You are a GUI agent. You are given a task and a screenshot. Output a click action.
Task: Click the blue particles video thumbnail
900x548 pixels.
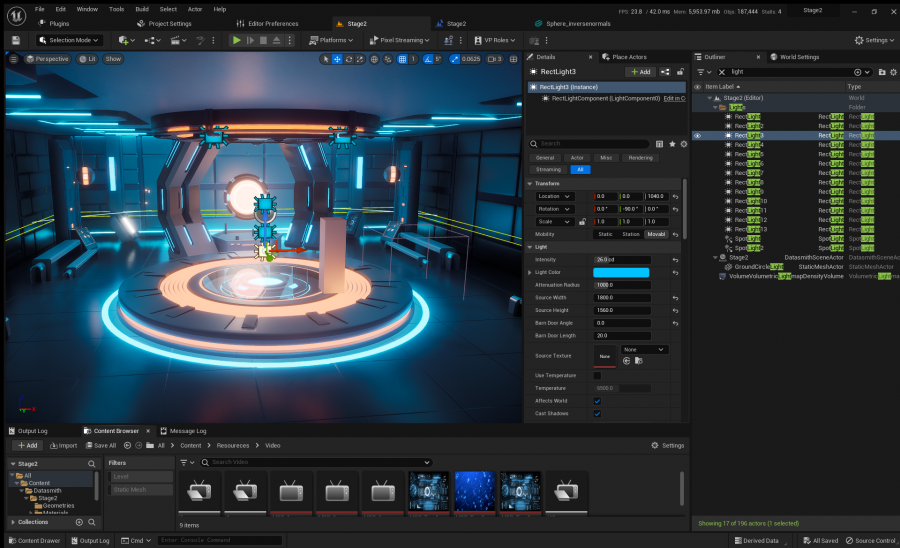click(475, 491)
